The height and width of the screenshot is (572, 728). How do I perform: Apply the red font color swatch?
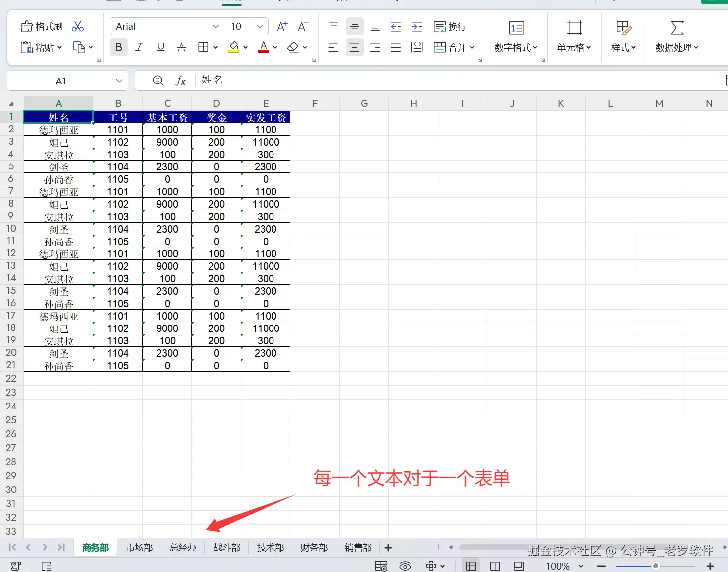264,47
